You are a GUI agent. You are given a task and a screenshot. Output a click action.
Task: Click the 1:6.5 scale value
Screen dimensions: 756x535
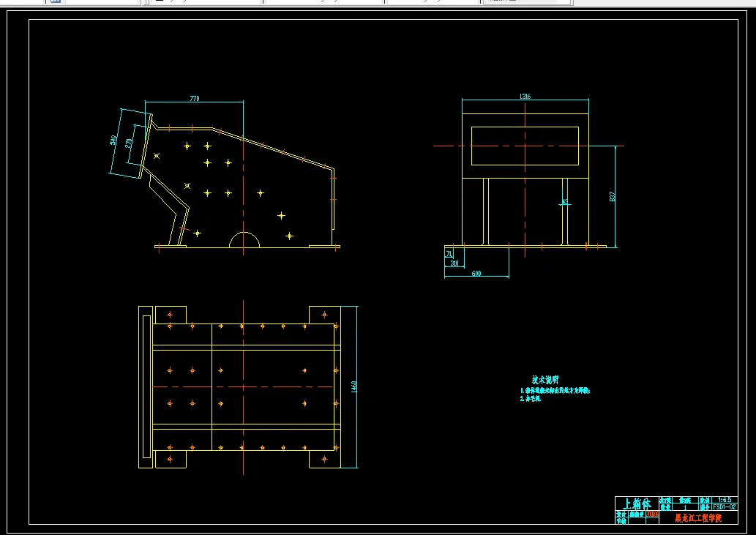(725, 500)
